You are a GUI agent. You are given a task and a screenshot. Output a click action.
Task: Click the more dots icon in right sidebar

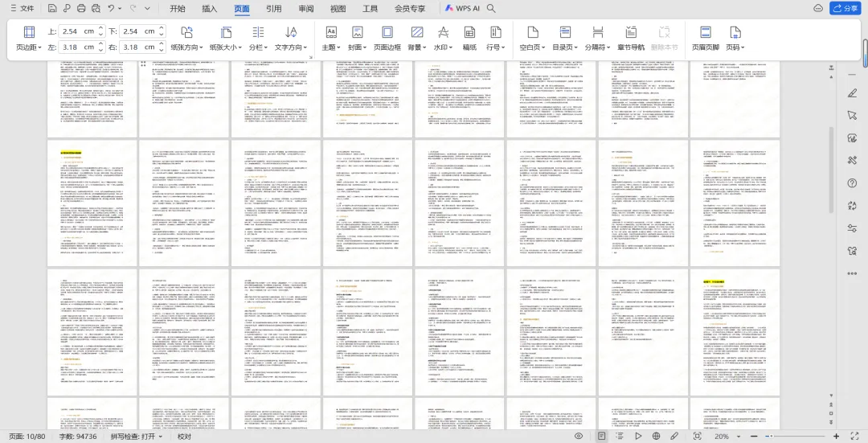pyautogui.click(x=852, y=273)
